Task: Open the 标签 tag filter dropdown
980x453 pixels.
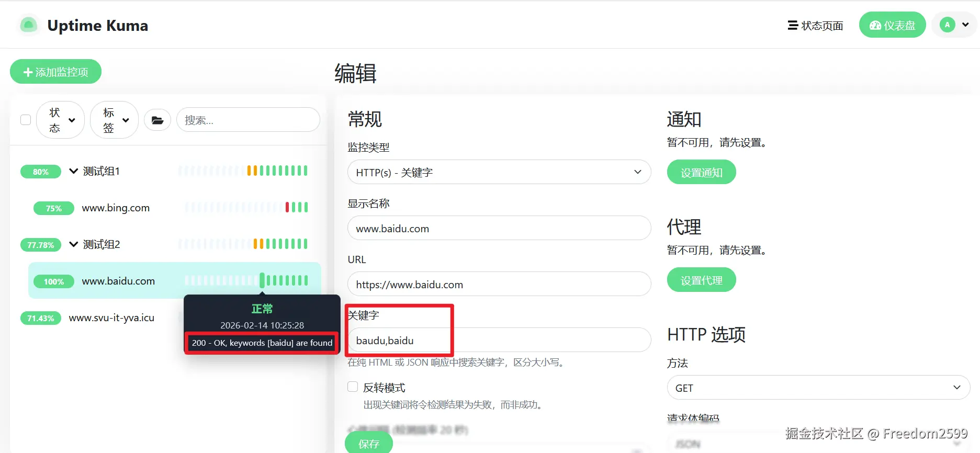Action: (114, 120)
